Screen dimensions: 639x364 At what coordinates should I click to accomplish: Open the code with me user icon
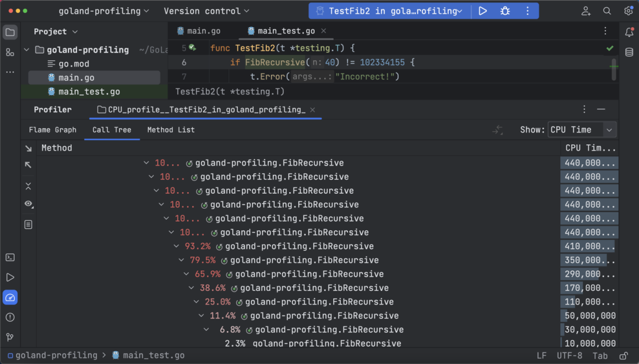(586, 11)
